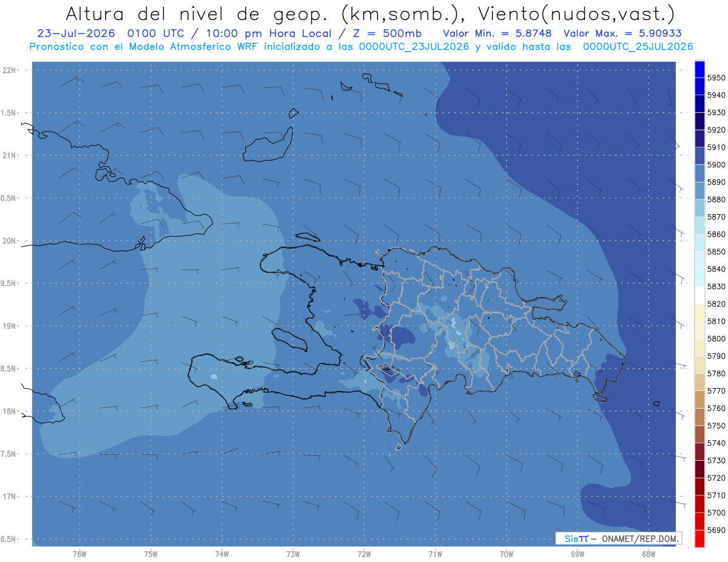728x562 pixels.
Task: Click the color band between 5760 and 5770
Action: point(699,399)
